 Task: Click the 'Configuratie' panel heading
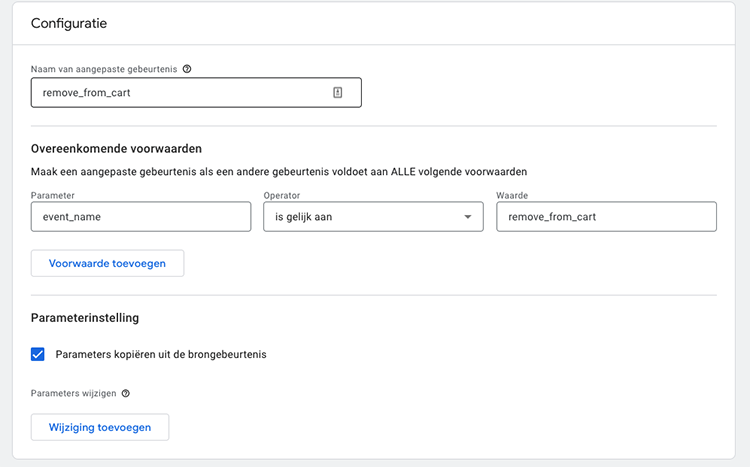coord(69,22)
